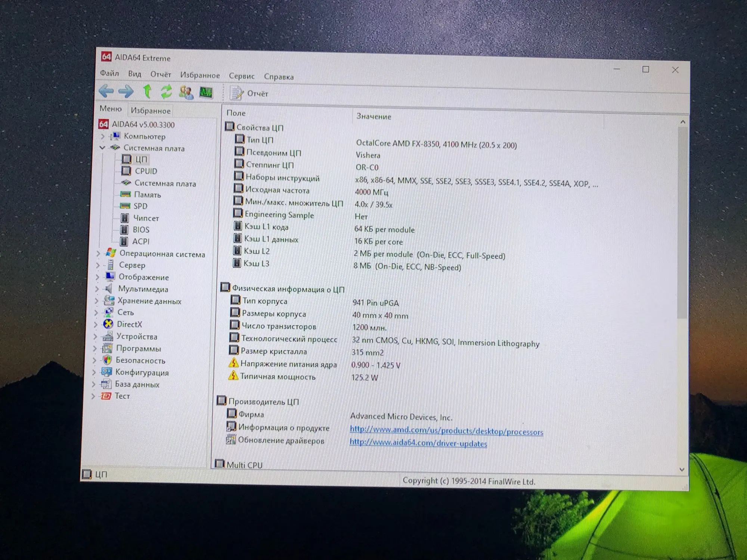
Task: Select the BIOS tree item
Action: tap(141, 230)
